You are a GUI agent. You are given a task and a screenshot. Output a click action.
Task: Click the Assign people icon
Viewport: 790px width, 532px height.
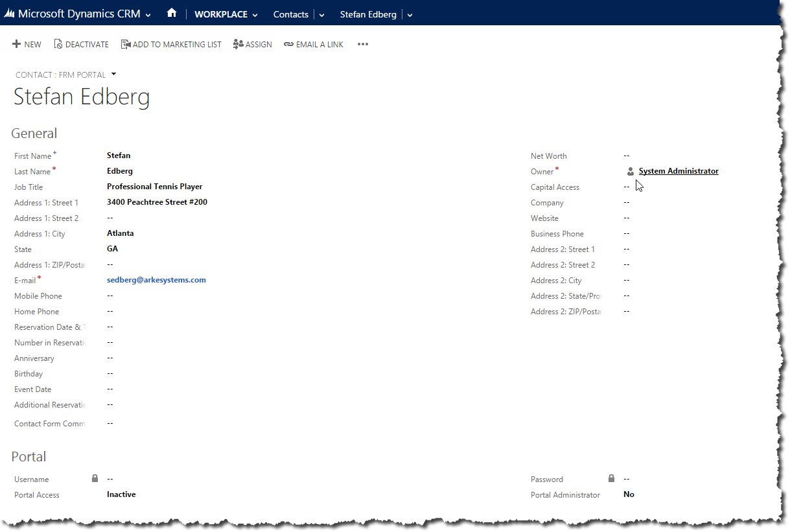coord(238,44)
